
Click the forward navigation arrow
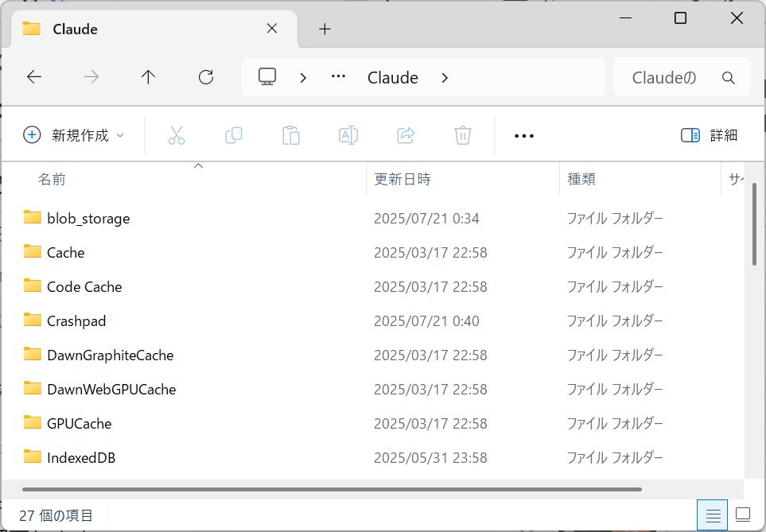(x=91, y=77)
